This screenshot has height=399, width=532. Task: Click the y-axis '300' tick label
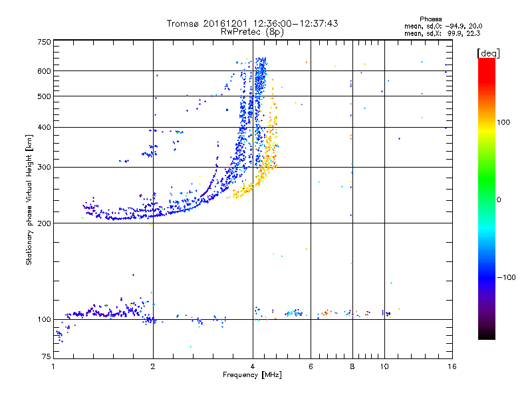click(x=44, y=167)
